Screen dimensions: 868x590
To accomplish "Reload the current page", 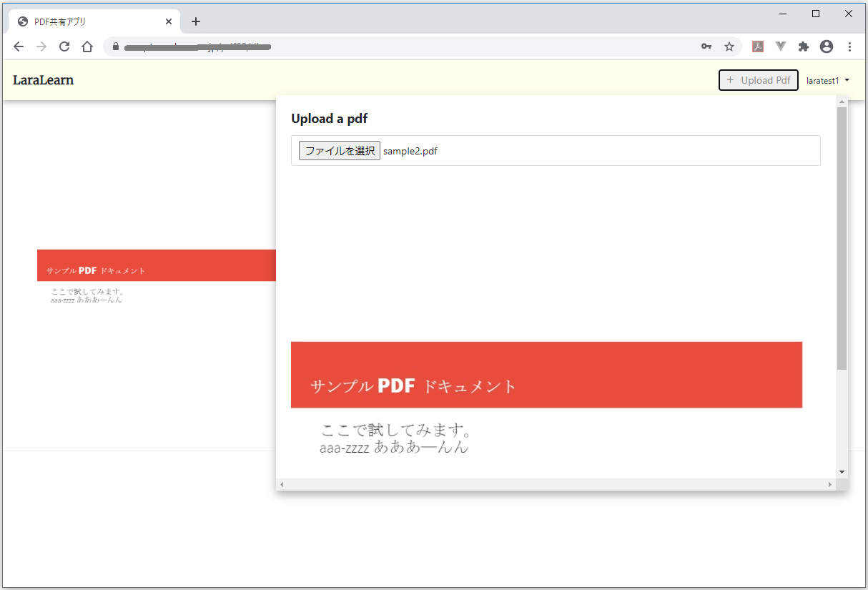I will 64,46.
